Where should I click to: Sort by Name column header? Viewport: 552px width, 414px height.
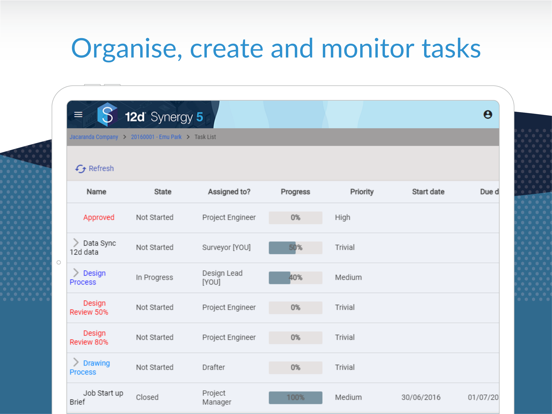pos(96,192)
